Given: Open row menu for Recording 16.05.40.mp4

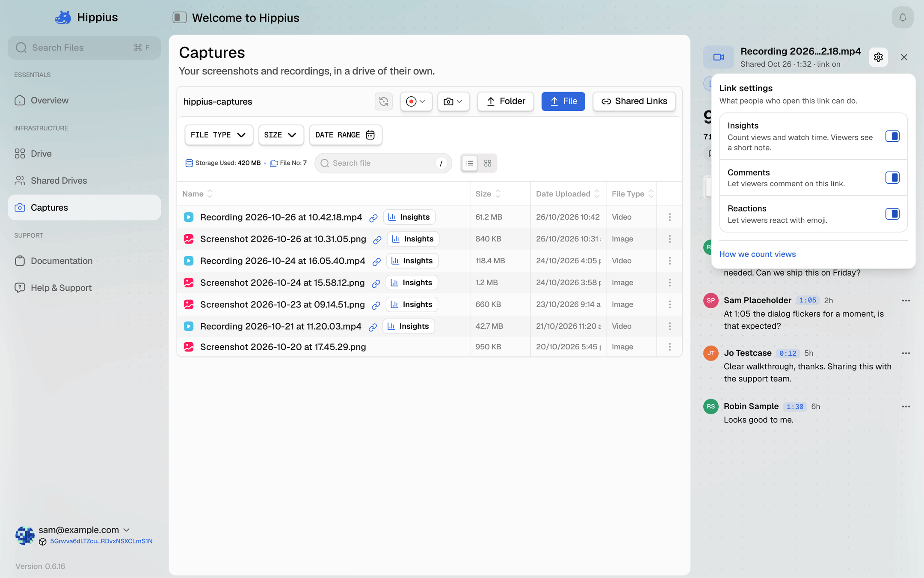Looking at the screenshot, I should [670, 261].
